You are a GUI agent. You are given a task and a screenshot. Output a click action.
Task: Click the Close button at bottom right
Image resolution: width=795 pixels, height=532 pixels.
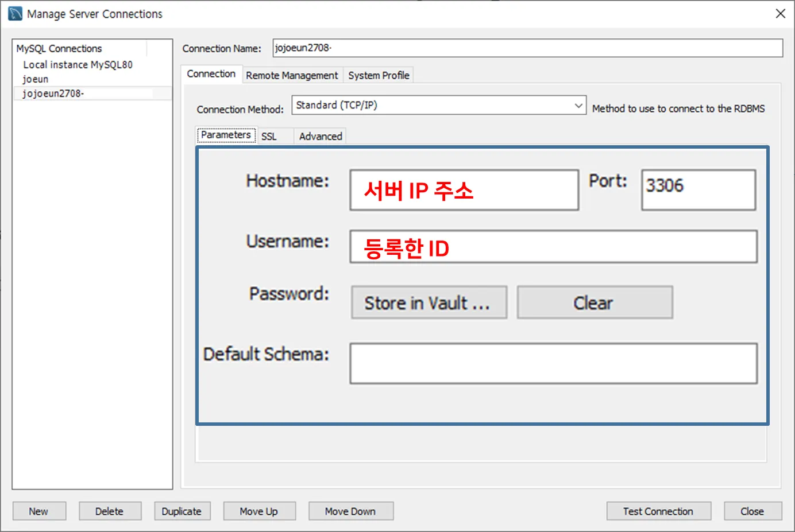(752, 511)
